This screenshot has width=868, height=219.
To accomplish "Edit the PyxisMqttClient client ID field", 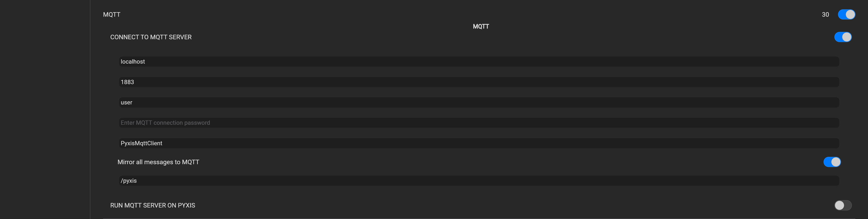I will tap(479, 143).
